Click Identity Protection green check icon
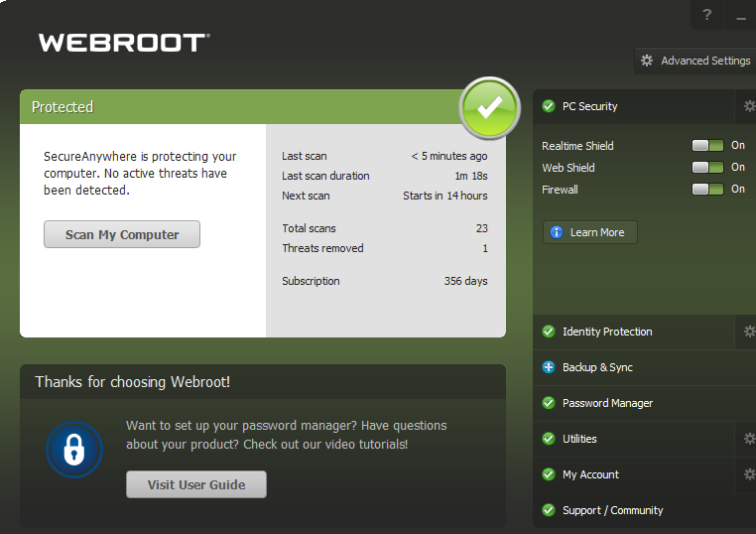This screenshot has height=534, width=756. coord(549,332)
